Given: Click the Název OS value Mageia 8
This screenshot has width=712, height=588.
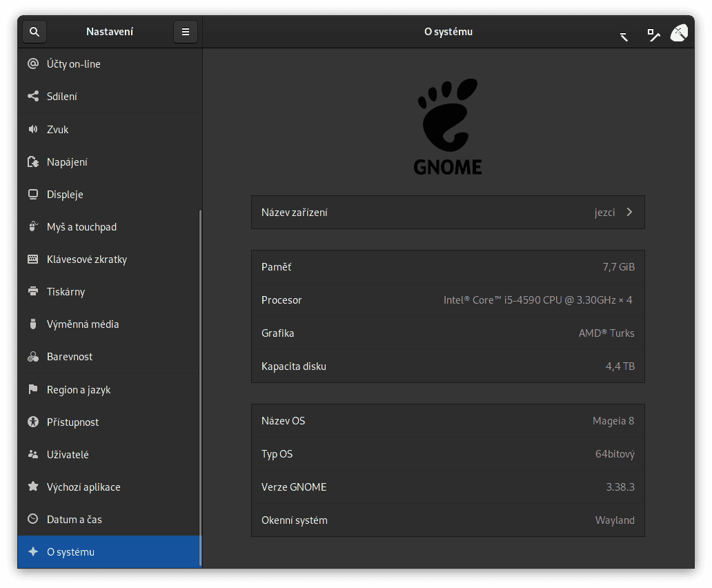Looking at the screenshot, I should (x=613, y=421).
